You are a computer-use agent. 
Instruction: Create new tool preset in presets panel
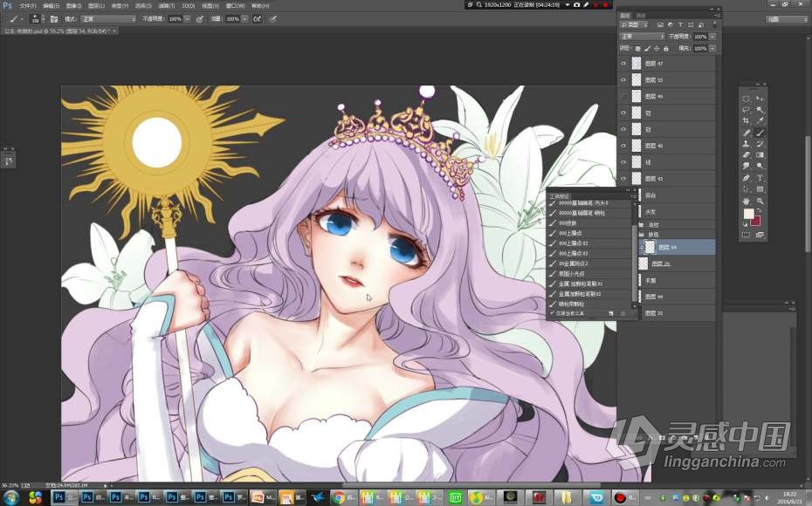coord(611,313)
